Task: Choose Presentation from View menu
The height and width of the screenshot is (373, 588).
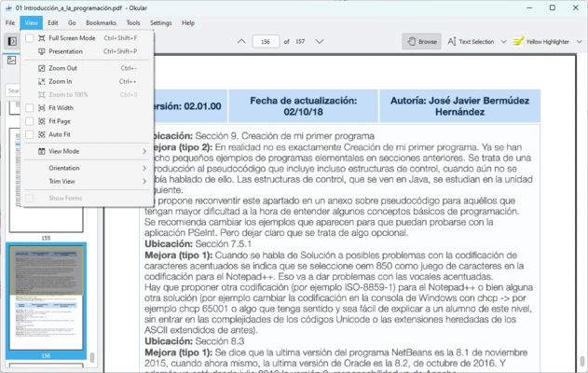Action: click(x=87, y=51)
